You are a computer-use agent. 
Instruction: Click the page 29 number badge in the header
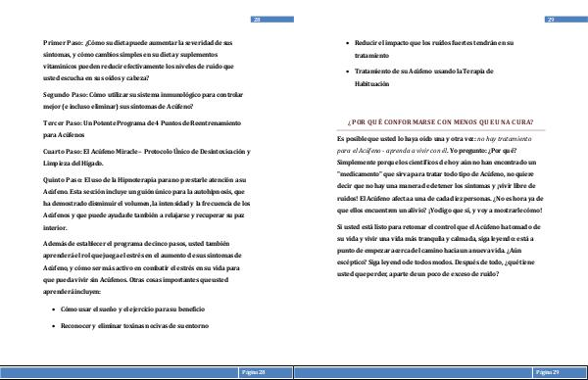pos(566,20)
